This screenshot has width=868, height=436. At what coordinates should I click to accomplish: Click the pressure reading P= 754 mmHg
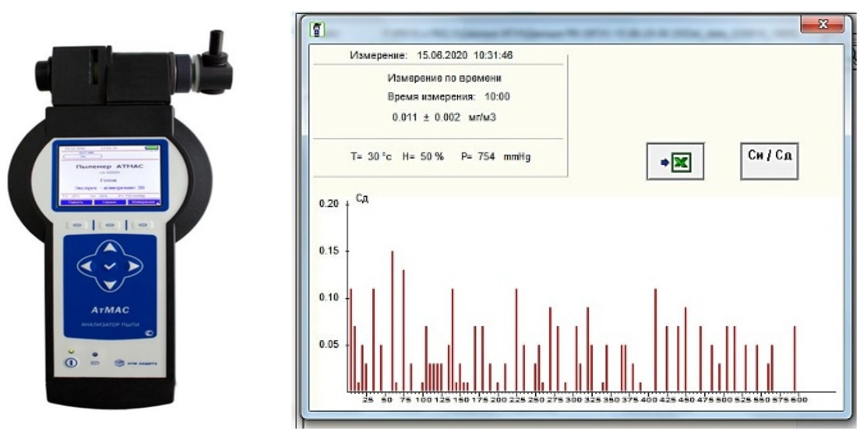point(496,156)
